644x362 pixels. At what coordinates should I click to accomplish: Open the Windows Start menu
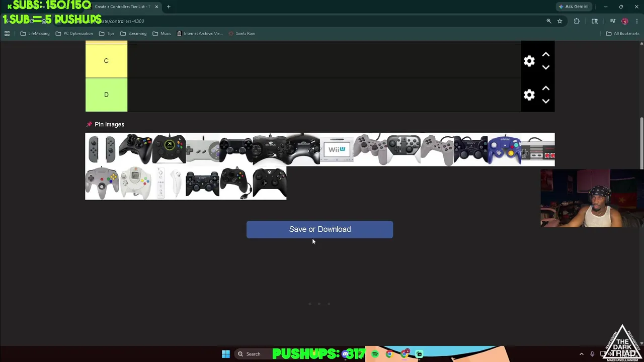click(226, 354)
